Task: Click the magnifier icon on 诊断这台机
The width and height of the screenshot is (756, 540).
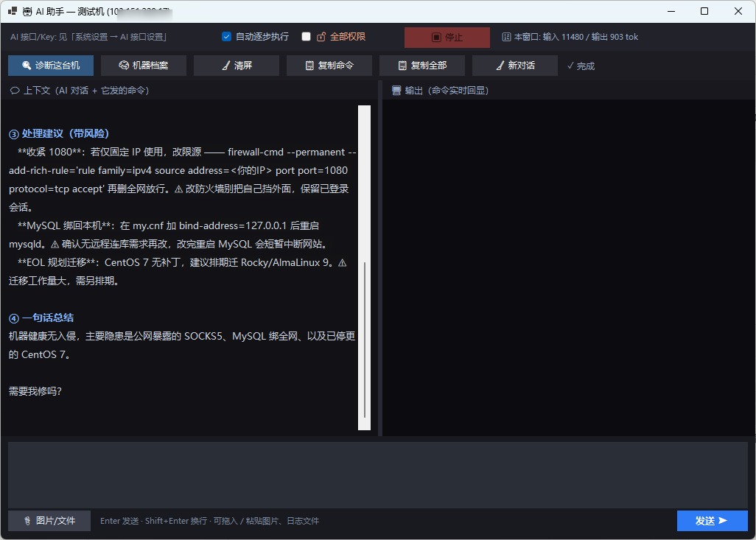Action: pos(27,66)
